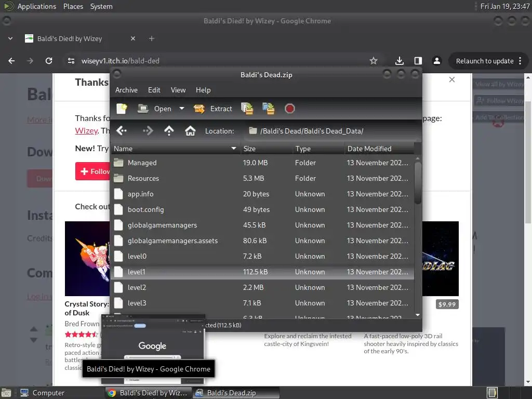Click the site information icon in address bar

tap(71, 61)
